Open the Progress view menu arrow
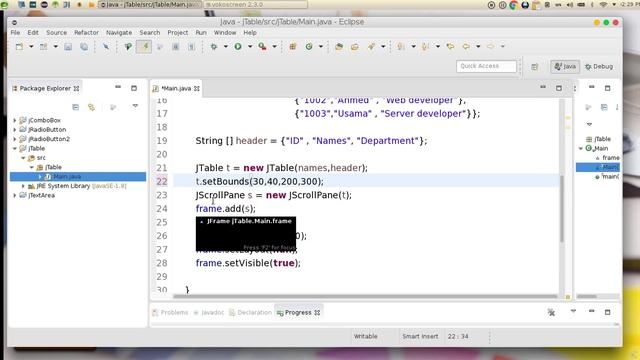Screen dimensions: 640x360 573,311
